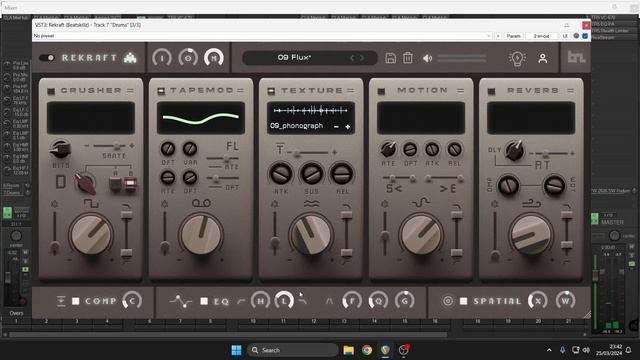Screen dimensions: 640x360
Task: Select Crusher mode B switch
Action: click(x=131, y=184)
